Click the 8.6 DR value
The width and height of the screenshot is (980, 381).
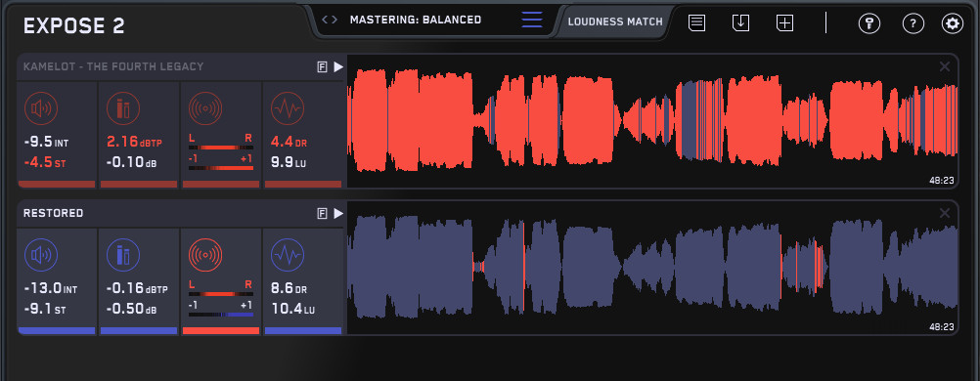[x=289, y=289]
